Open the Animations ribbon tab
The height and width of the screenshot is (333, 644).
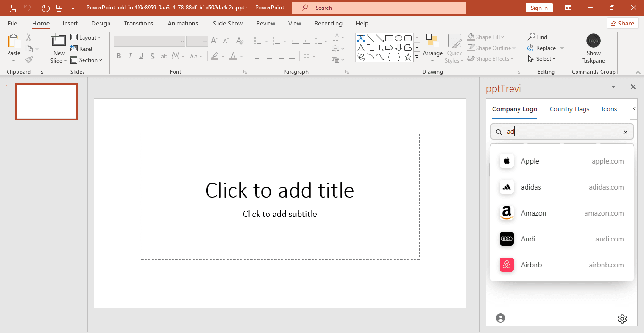183,23
